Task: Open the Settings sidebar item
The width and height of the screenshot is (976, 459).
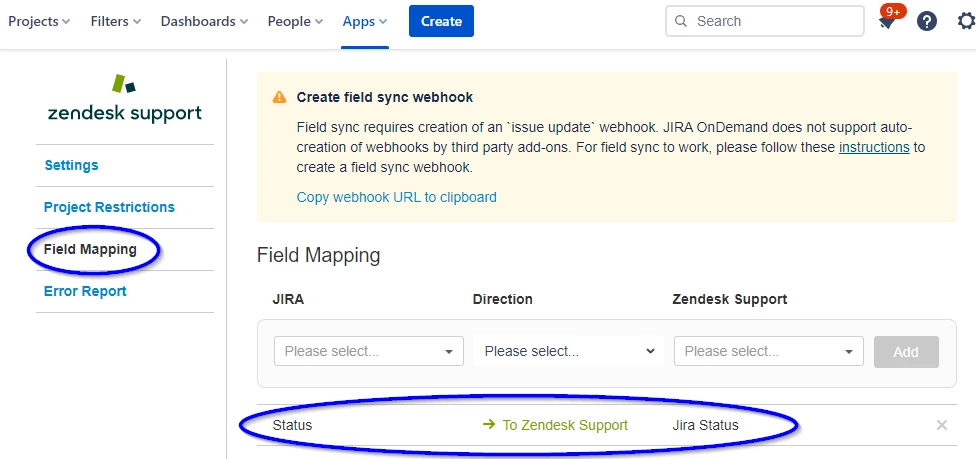Action: point(72,165)
